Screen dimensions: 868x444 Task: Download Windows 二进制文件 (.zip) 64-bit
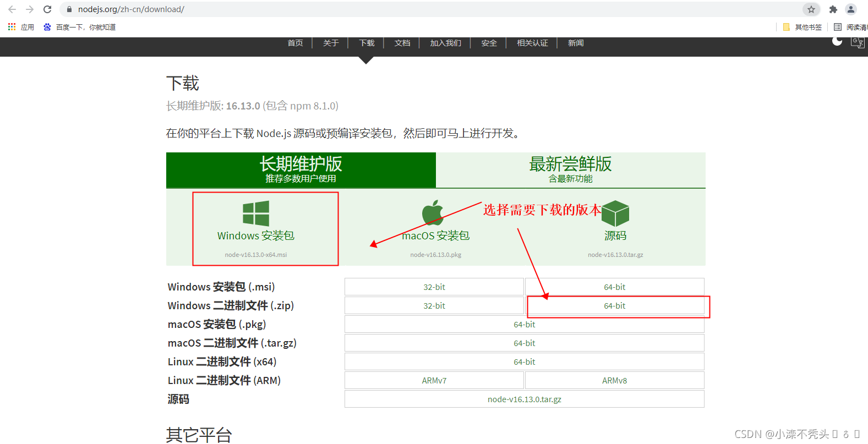click(615, 306)
